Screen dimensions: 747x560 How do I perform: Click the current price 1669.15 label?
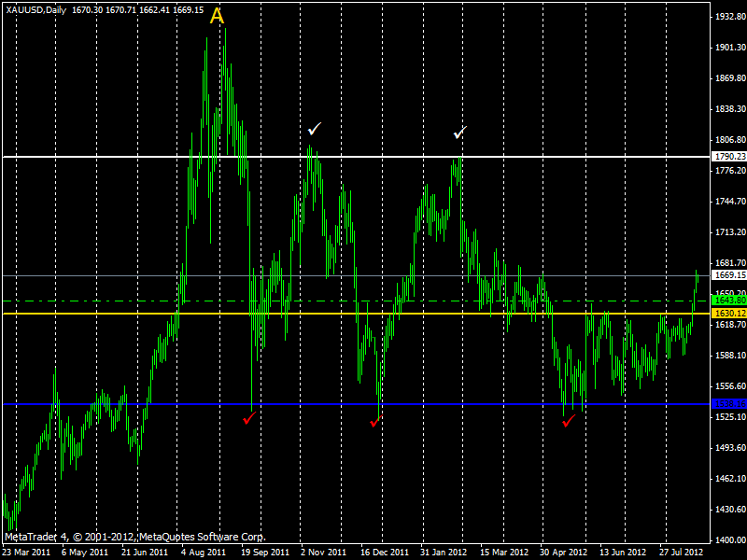[727, 275]
